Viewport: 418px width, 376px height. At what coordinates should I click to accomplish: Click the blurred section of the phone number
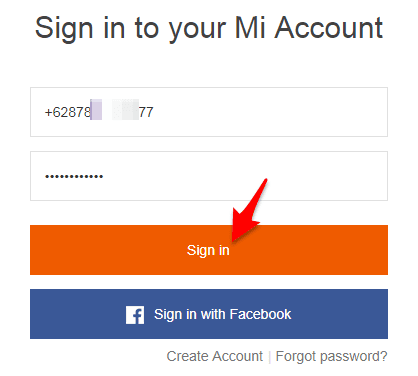(114, 109)
